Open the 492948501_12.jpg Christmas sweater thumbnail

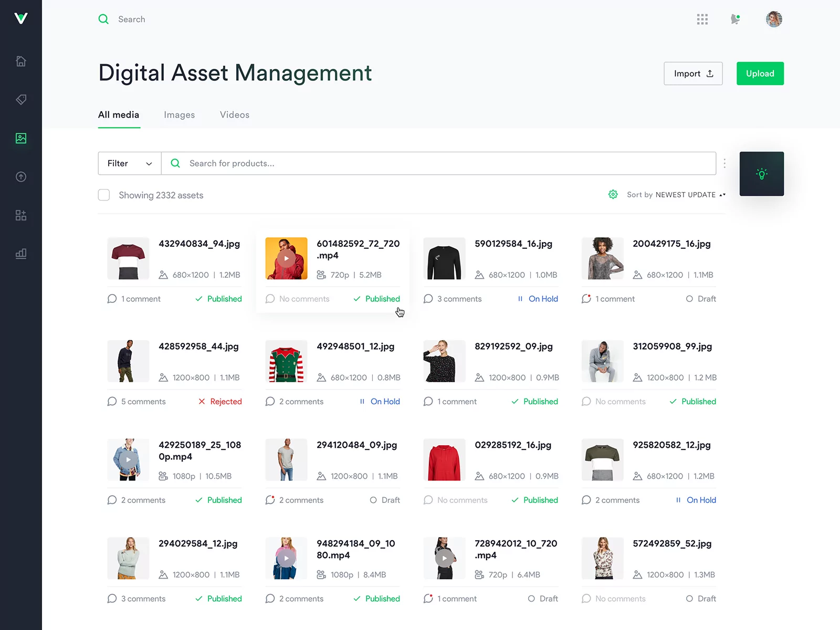coord(286,361)
